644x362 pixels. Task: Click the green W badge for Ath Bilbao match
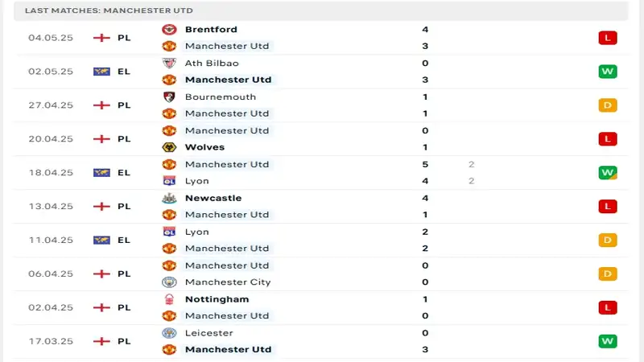pos(607,72)
